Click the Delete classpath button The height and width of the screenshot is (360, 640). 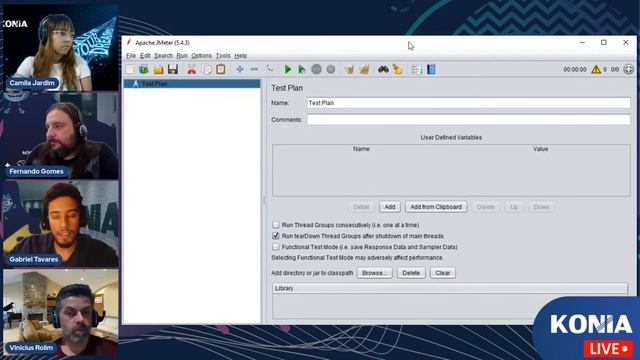pyautogui.click(x=411, y=273)
